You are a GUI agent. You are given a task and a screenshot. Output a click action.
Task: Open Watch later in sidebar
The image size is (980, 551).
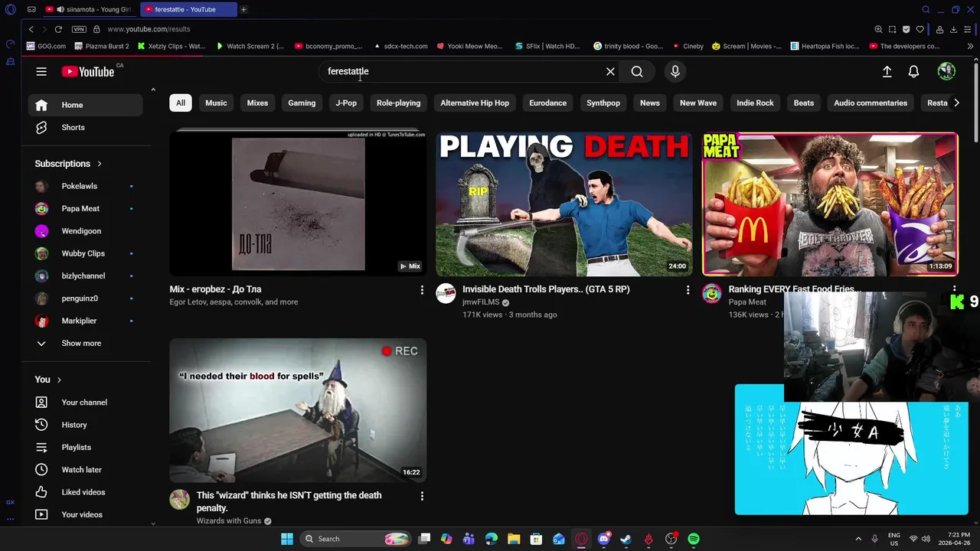pos(85,470)
